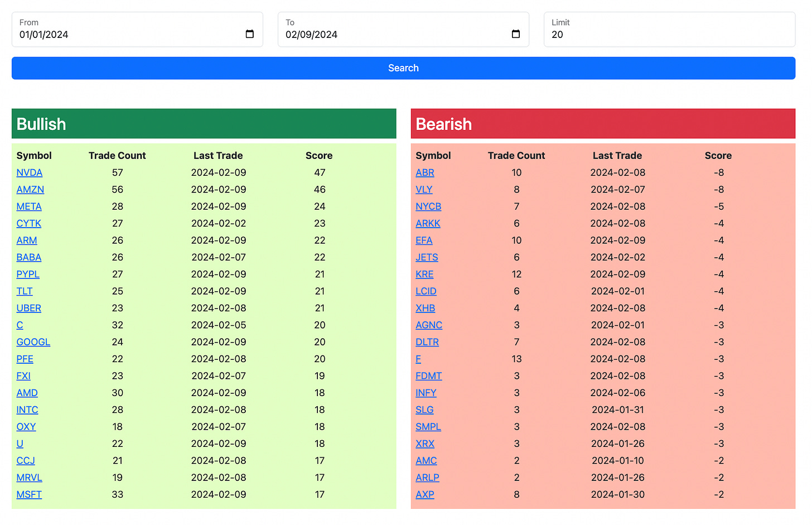Click F's trade count value 13

516,359
